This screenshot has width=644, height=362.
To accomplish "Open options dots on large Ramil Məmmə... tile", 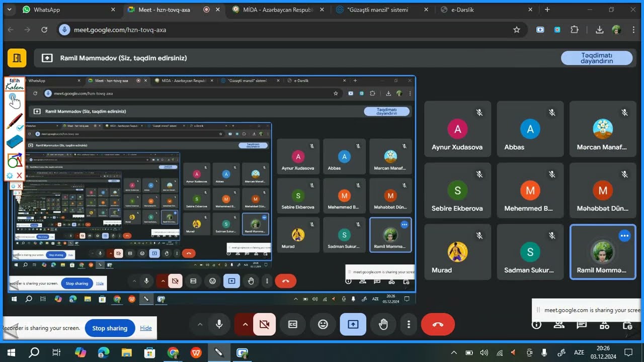I will pyautogui.click(x=624, y=235).
